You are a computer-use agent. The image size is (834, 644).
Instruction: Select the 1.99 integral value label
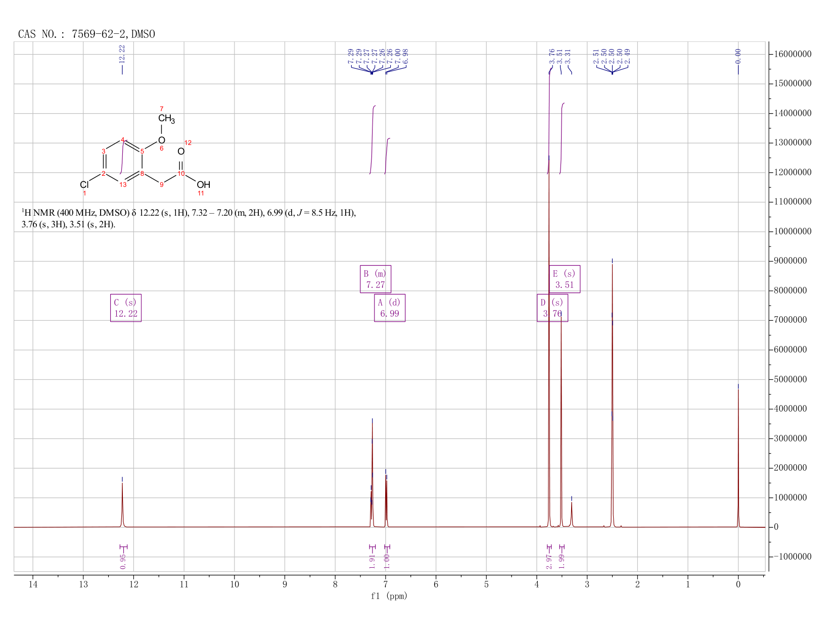(562, 561)
